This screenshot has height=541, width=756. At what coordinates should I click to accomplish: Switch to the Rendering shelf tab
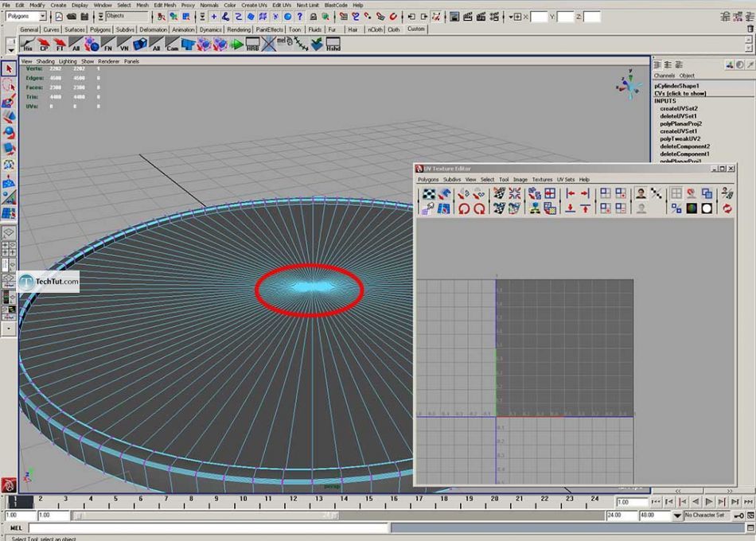pyautogui.click(x=239, y=29)
